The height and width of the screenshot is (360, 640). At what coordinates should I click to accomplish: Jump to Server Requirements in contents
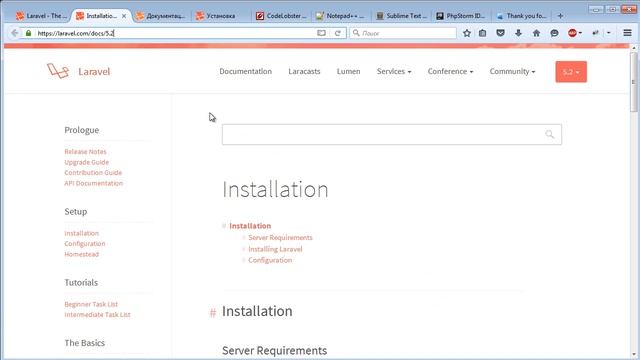click(280, 238)
